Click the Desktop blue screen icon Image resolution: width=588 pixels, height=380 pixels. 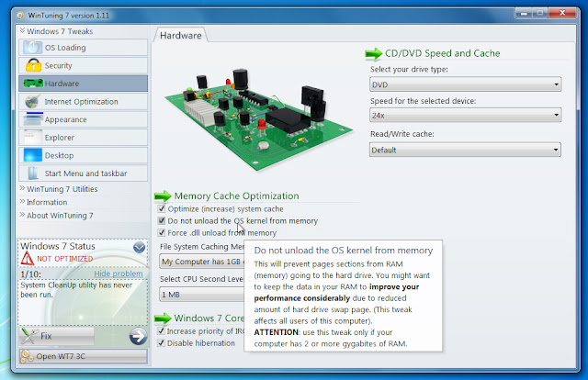(x=33, y=155)
